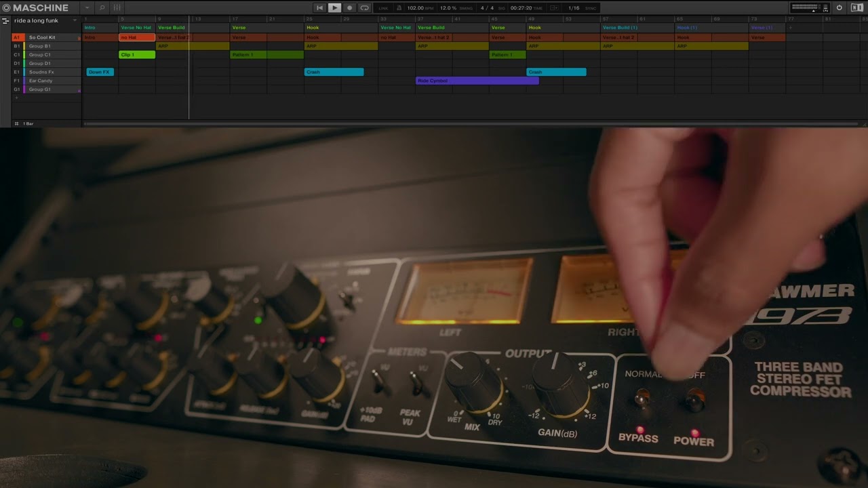Select the green Clip 1 block

coord(137,54)
